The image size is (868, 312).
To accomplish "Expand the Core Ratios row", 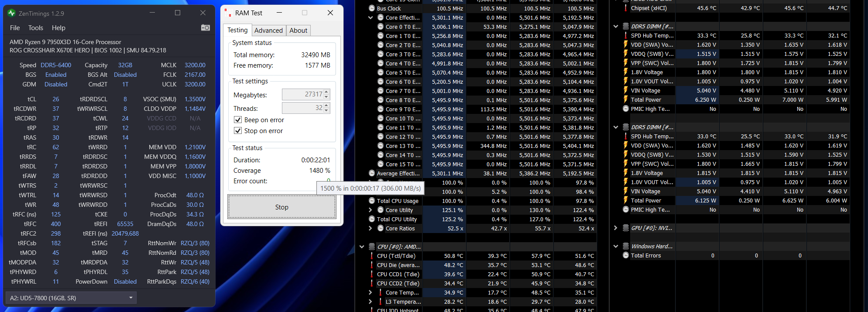I will point(371,228).
